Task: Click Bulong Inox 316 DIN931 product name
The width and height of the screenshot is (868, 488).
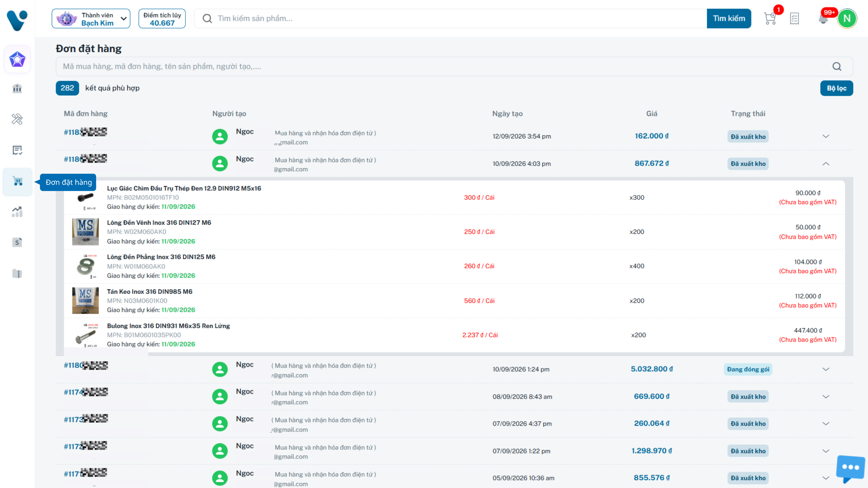Action: (168, 326)
